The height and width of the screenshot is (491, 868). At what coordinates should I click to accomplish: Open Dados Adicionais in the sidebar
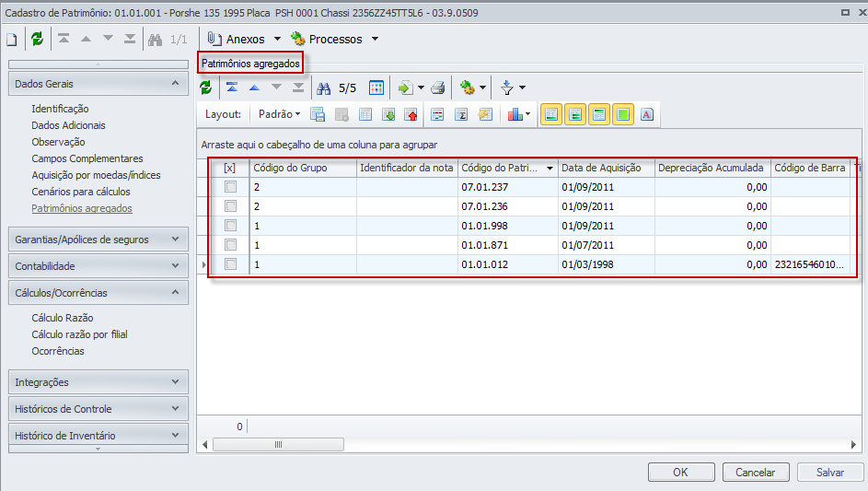68,125
